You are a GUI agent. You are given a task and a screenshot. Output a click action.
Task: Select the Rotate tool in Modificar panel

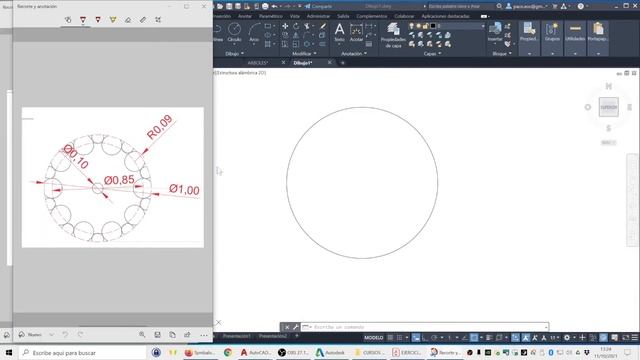click(296, 26)
